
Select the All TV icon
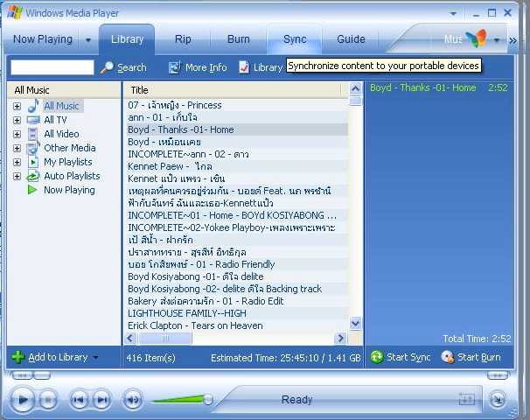[x=33, y=120]
